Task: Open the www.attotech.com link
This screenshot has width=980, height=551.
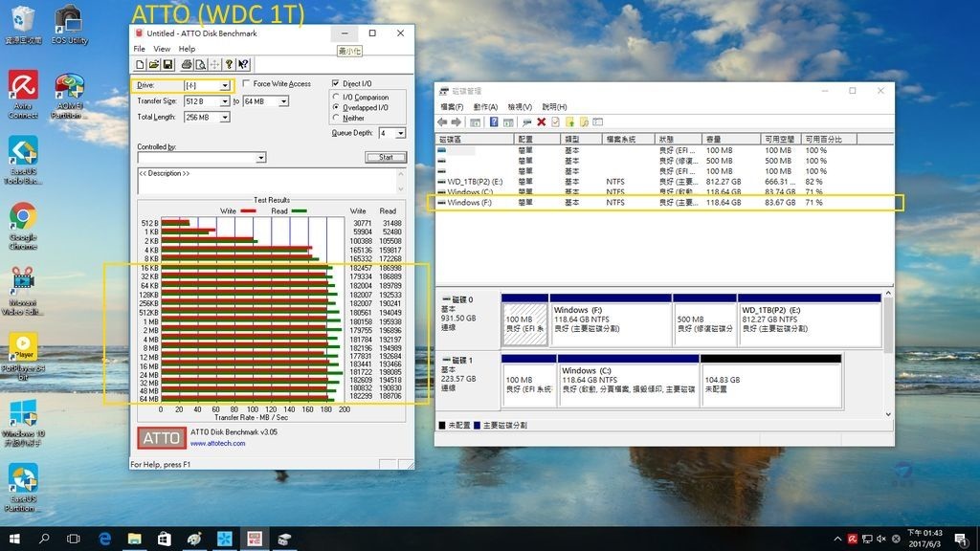Action: click(x=218, y=443)
